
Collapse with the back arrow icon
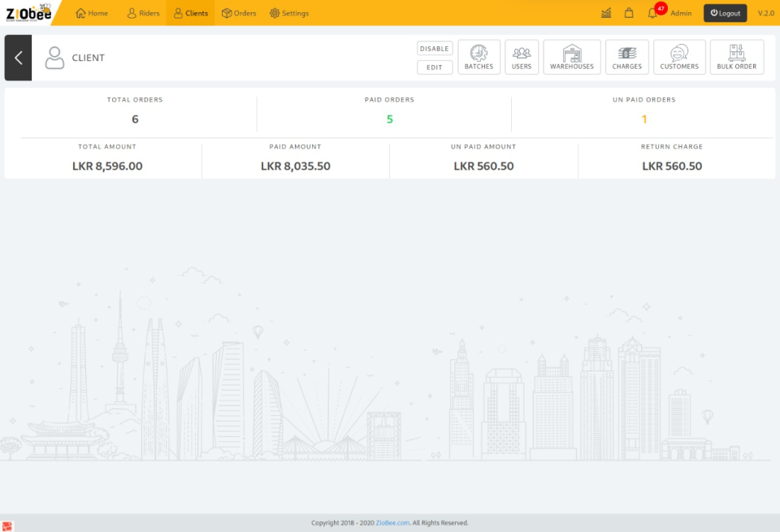pos(17,57)
